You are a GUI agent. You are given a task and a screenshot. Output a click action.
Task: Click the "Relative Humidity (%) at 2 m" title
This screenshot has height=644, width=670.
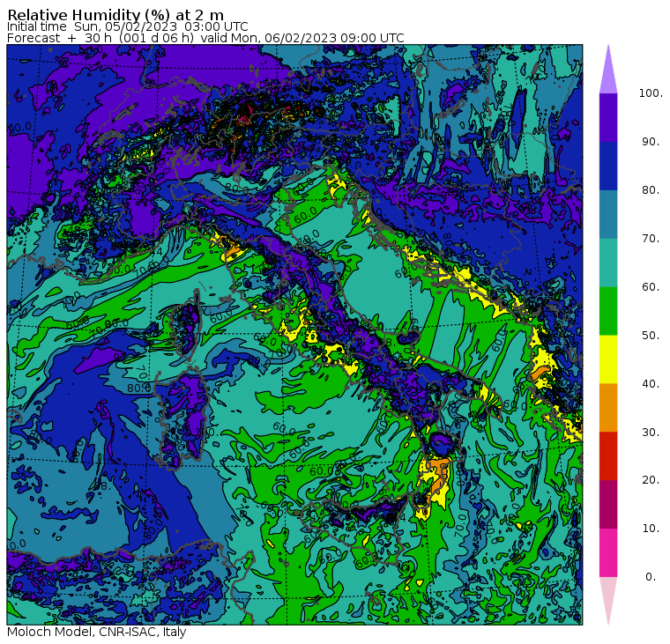click(x=115, y=15)
